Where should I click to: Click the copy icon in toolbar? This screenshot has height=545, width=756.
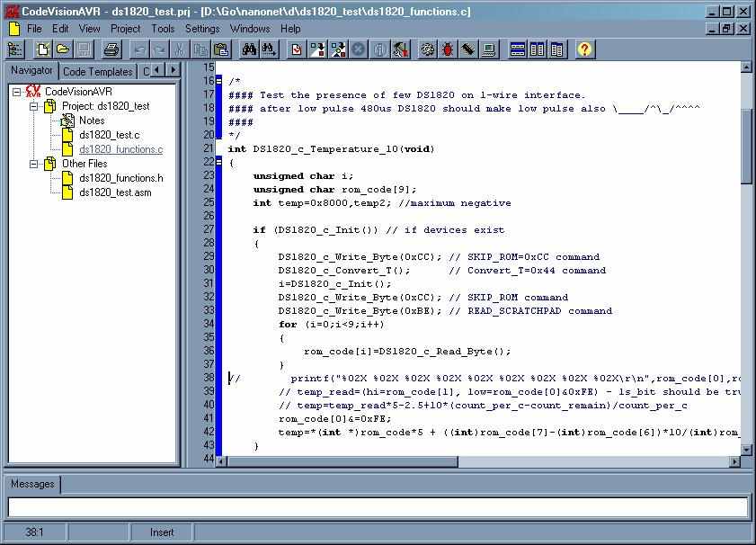200,49
